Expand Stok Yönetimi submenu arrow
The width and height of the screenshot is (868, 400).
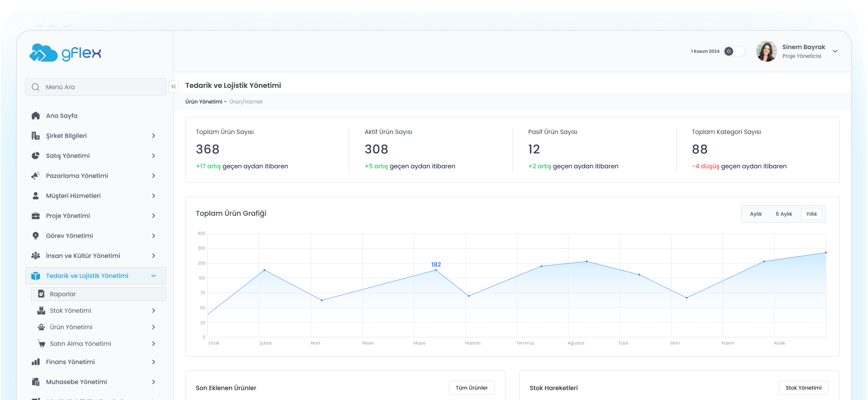pos(154,311)
